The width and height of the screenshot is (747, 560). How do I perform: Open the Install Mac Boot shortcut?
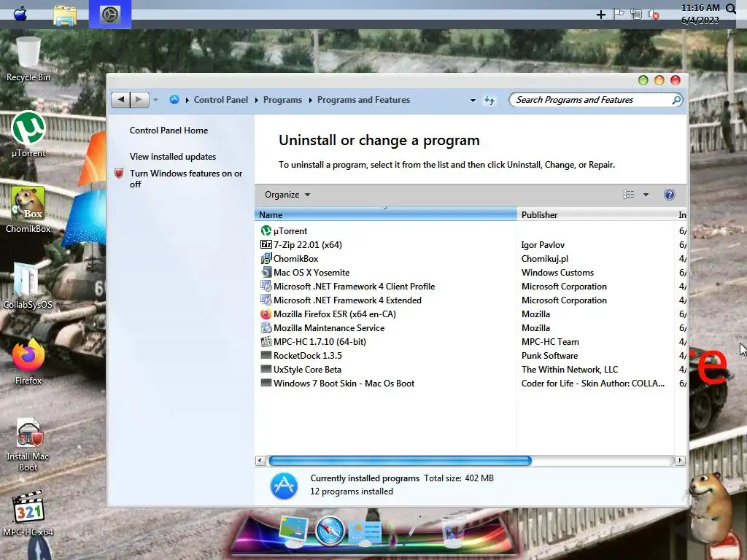click(28, 445)
